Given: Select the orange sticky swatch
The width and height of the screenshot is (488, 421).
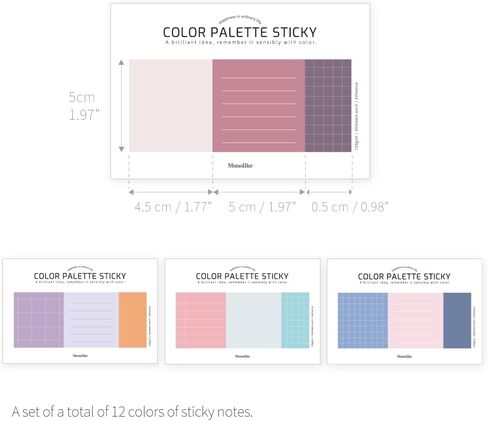Looking at the screenshot, I should click(x=133, y=320).
